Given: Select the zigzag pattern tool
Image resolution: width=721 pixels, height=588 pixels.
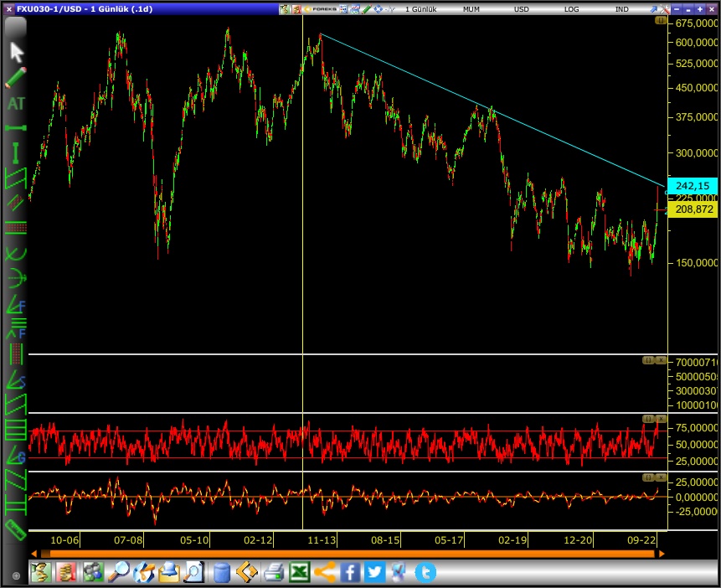Looking at the screenshot, I should tap(16, 480).
